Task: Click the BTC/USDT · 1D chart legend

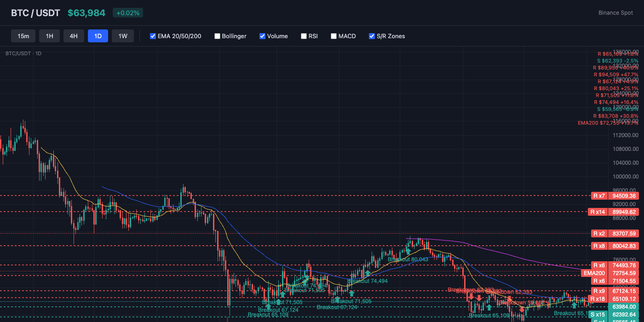Action: coord(23,53)
